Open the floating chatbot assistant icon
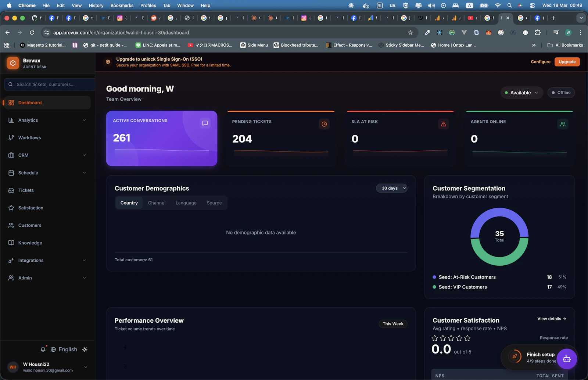This screenshot has height=380, width=588. (x=567, y=359)
